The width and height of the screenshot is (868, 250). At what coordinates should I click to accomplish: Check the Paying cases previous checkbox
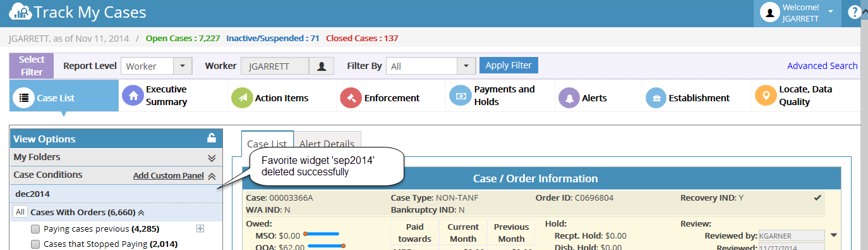tap(35, 228)
